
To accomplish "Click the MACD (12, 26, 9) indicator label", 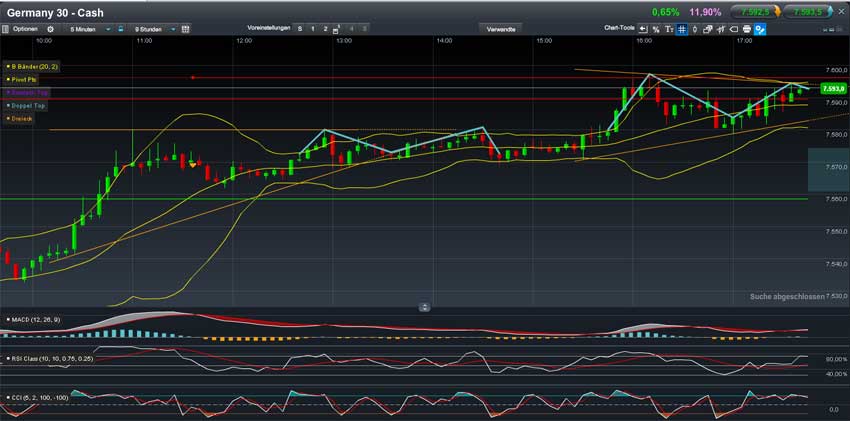I will point(33,320).
